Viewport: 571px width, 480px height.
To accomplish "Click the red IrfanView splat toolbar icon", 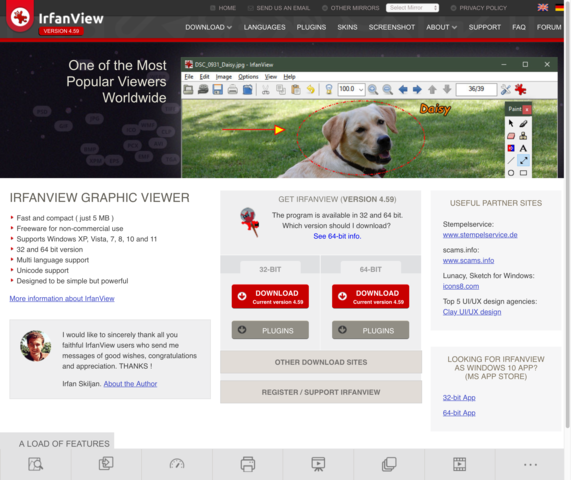I will pyautogui.click(x=521, y=90).
